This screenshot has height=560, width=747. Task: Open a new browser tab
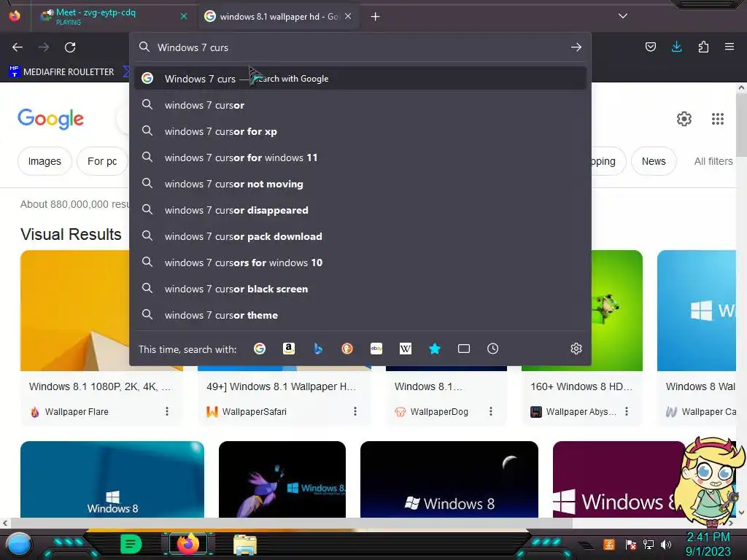tap(376, 17)
